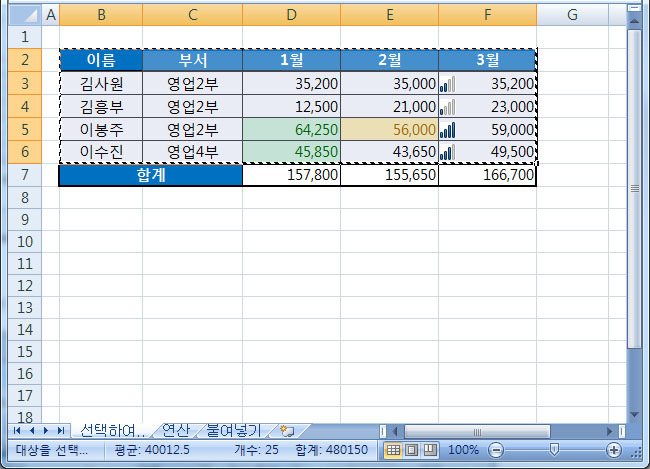Click the 1월 header cell

point(291,60)
